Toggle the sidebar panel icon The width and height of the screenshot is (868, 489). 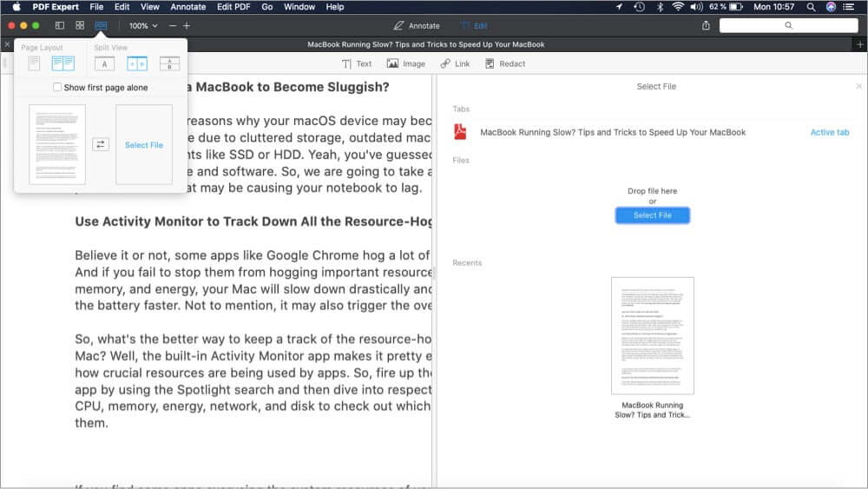(x=60, y=25)
